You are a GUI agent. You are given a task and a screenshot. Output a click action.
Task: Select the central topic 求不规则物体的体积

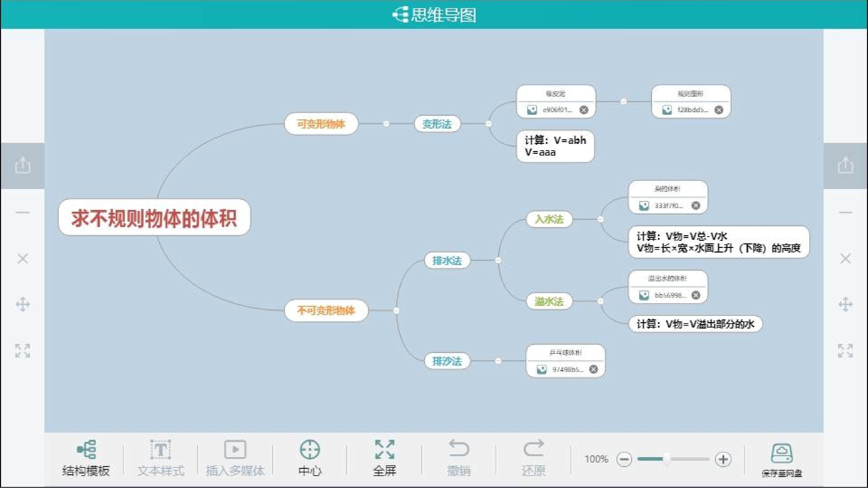154,218
